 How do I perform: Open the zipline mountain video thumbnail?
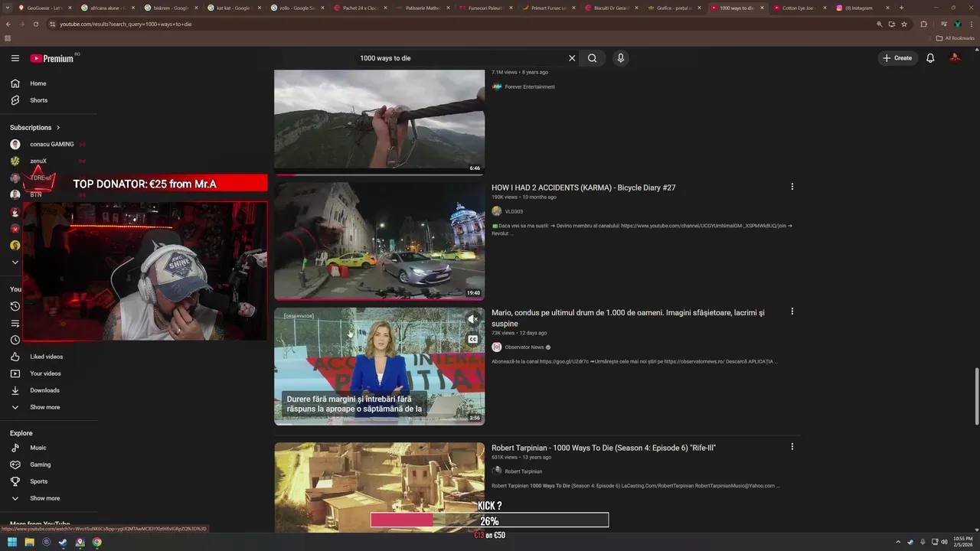(379, 121)
